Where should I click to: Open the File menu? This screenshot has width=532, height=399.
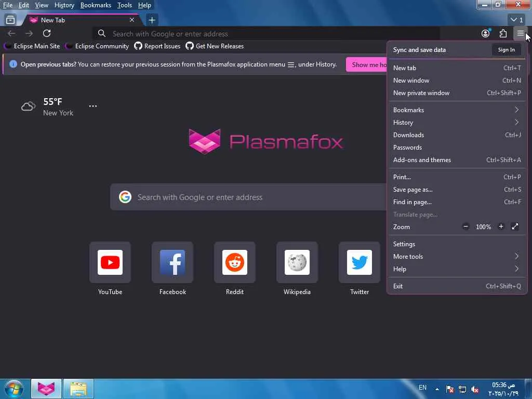[8, 5]
